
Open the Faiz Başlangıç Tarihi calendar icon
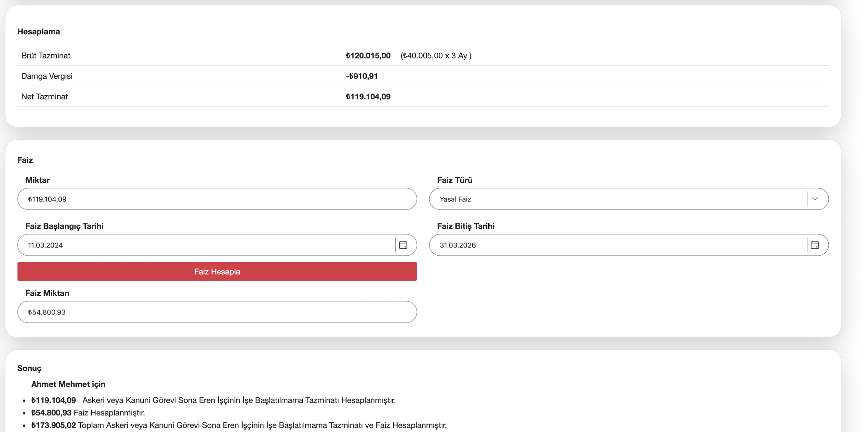(403, 245)
